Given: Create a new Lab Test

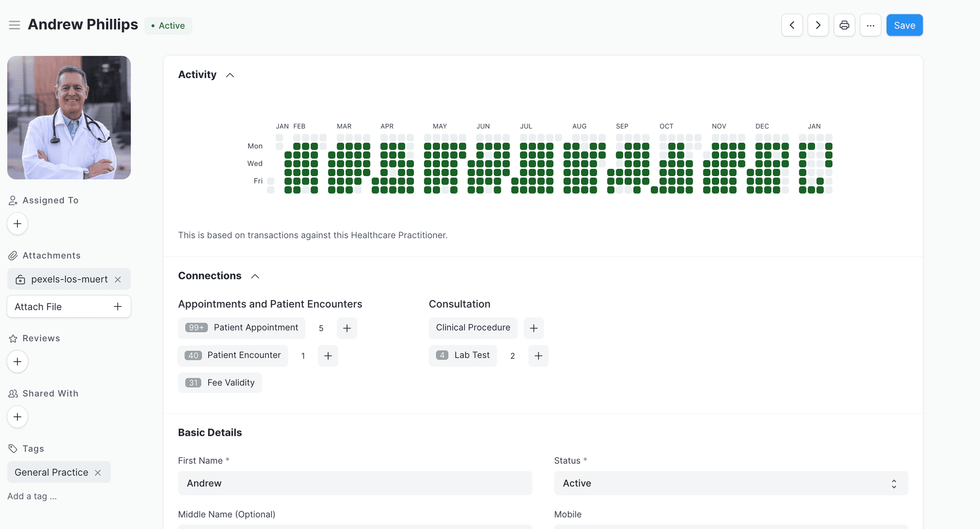Looking at the screenshot, I should pyautogui.click(x=538, y=356).
